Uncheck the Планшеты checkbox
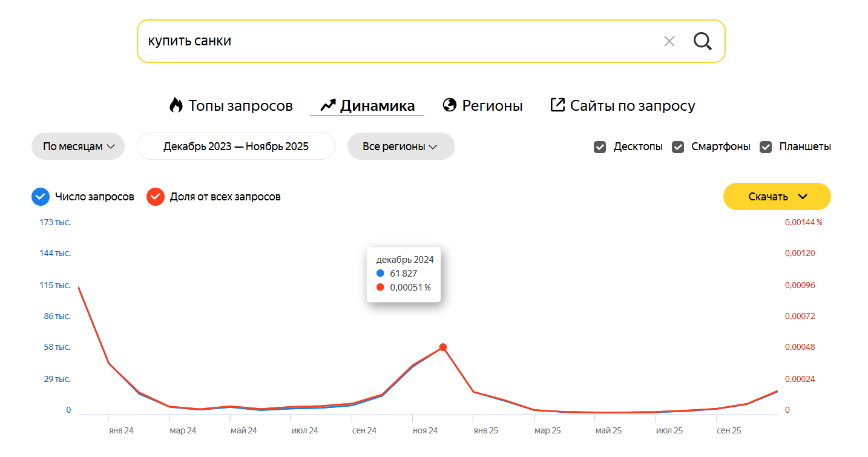 (x=766, y=146)
